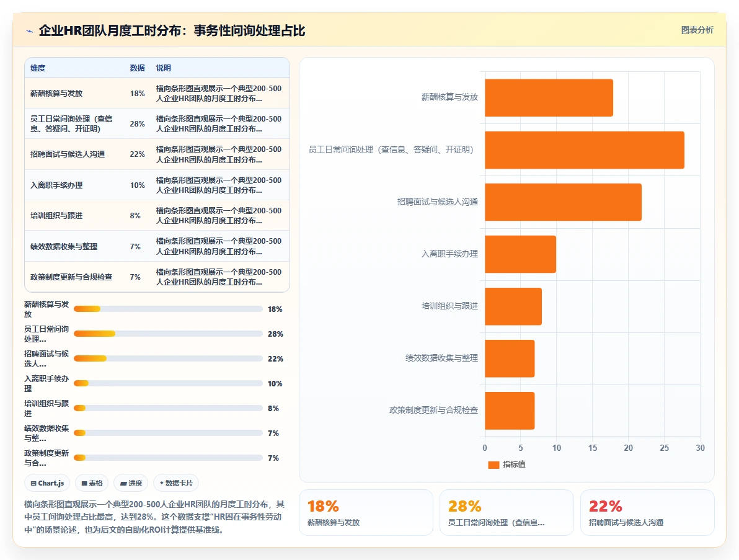The width and height of the screenshot is (739, 560).
Task: Click the 入离职手续办理 y-axis label
Action: [449, 254]
